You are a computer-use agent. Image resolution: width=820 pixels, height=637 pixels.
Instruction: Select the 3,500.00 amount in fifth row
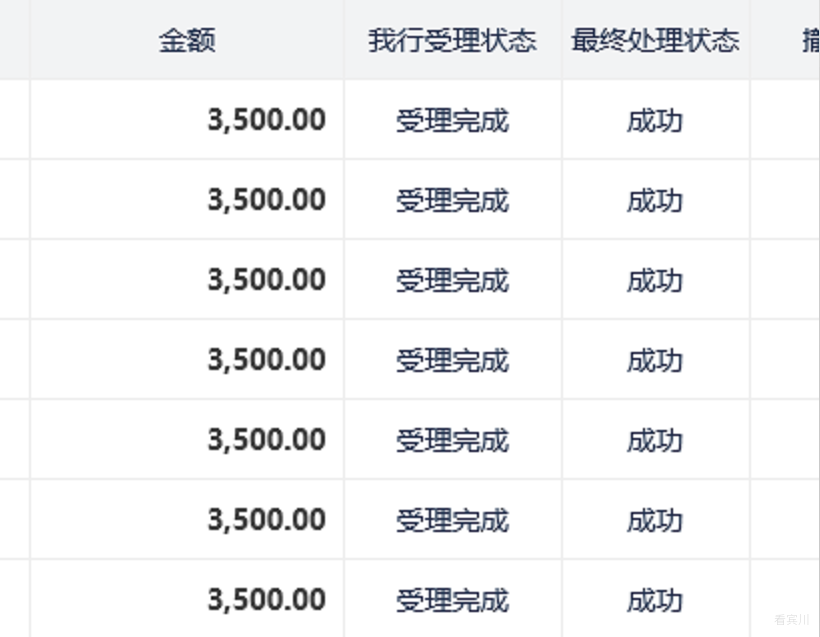pyautogui.click(x=267, y=439)
